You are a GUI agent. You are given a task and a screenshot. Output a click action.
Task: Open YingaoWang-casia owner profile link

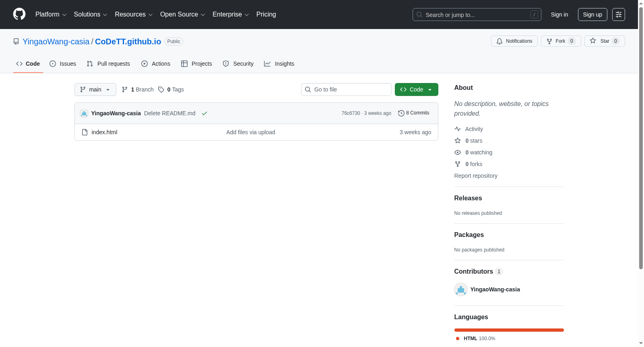coord(56,42)
